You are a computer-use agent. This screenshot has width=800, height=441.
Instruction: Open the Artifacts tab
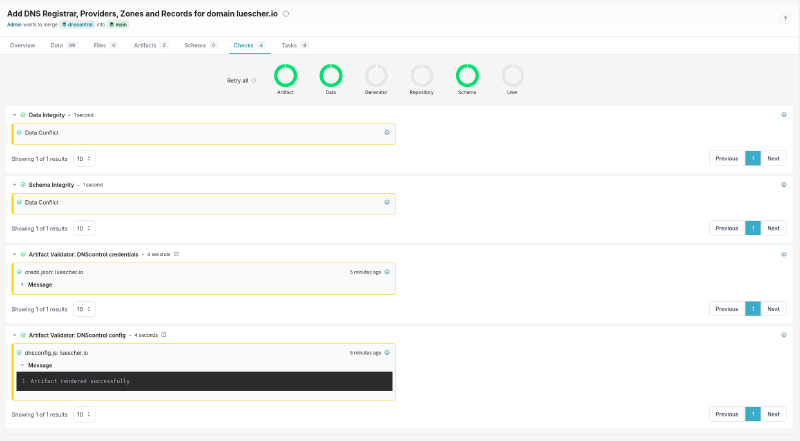[x=151, y=45]
